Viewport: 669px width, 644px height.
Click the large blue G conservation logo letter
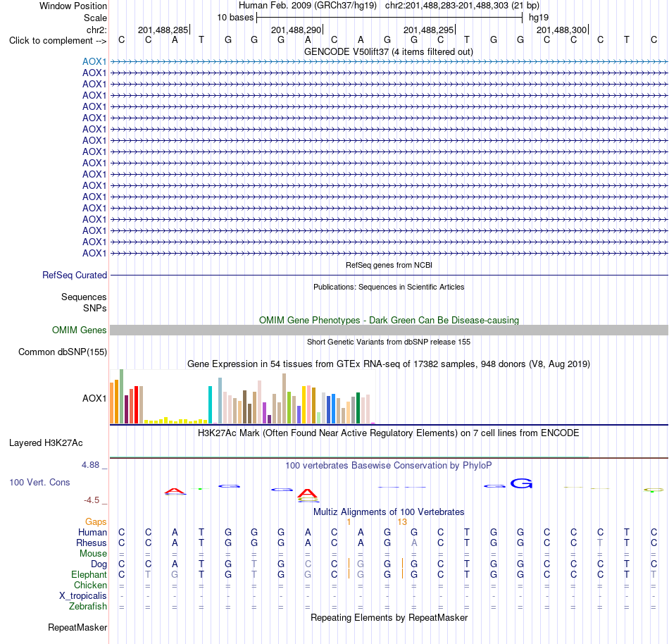pyautogui.click(x=521, y=483)
